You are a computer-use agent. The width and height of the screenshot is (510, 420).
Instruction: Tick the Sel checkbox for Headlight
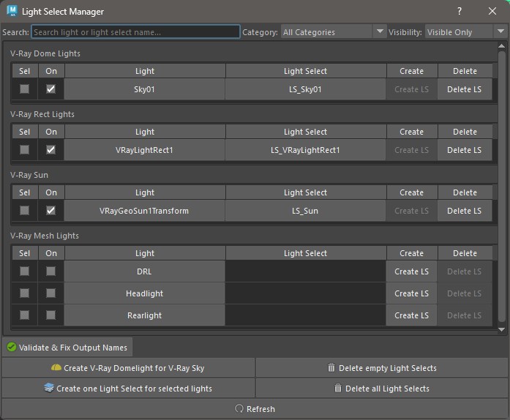pos(24,293)
